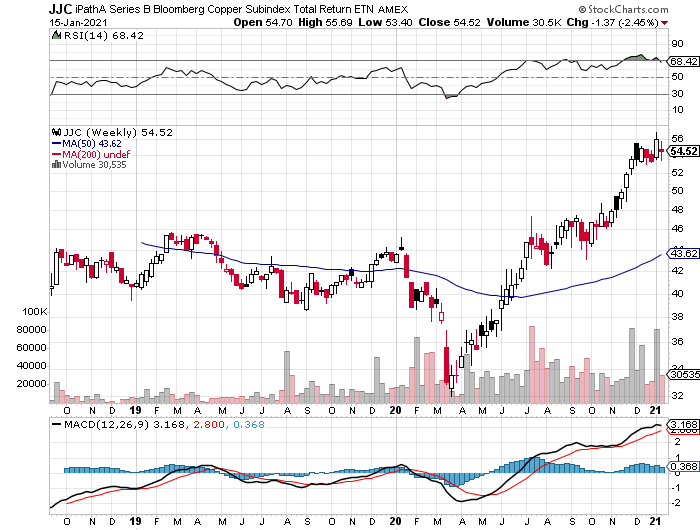The height and width of the screenshot is (530, 700).
Task: Click the 20 year marker below the volume bars
Action: pyautogui.click(x=396, y=409)
